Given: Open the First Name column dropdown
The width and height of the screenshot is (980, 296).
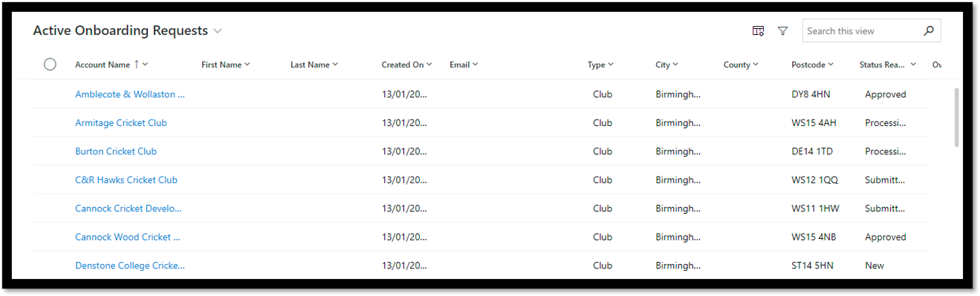Looking at the screenshot, I should pyautogui.click(x=247, y=65).
